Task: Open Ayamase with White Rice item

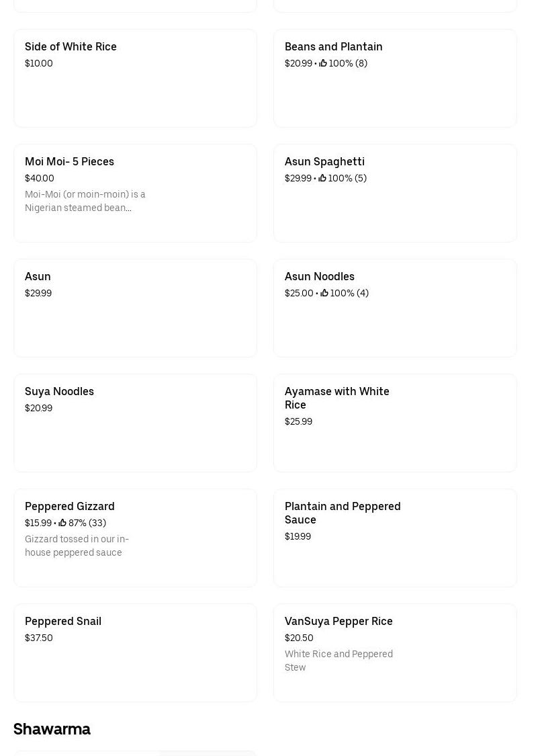Action: click(336, 398)
